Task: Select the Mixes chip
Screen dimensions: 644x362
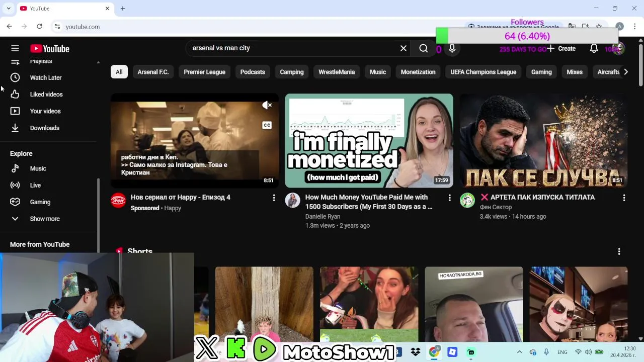Action: [575, 72]
